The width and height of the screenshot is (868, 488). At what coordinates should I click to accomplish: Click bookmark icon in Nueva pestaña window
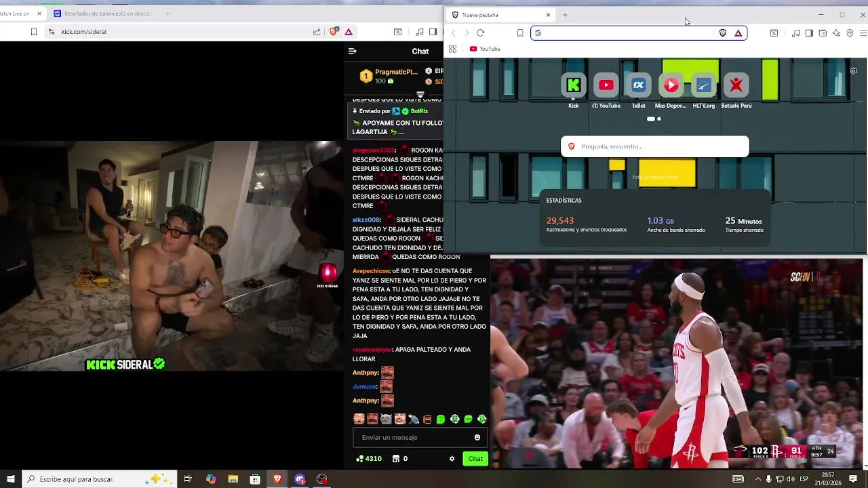520,33
